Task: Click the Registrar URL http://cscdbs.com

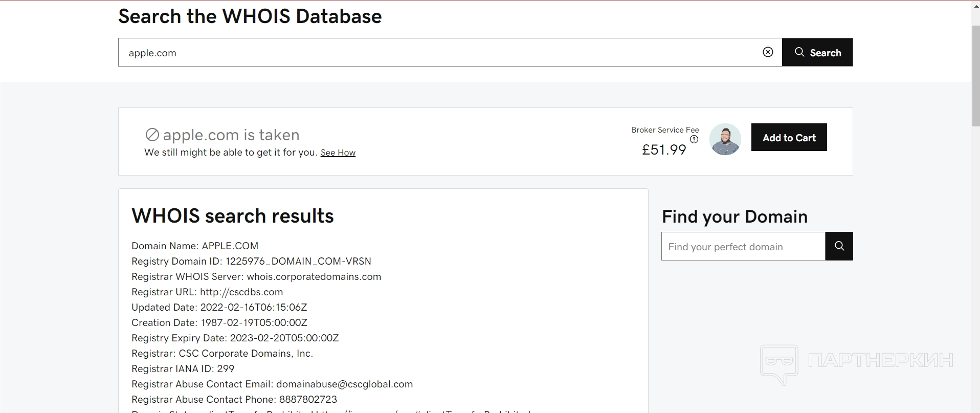Action: (241, 292)
